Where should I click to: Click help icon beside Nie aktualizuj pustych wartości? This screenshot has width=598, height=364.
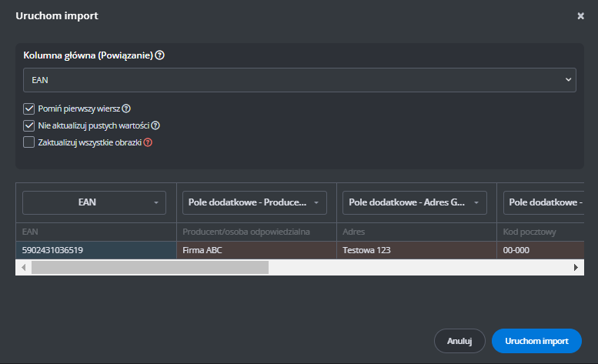(x=155, y=125)
